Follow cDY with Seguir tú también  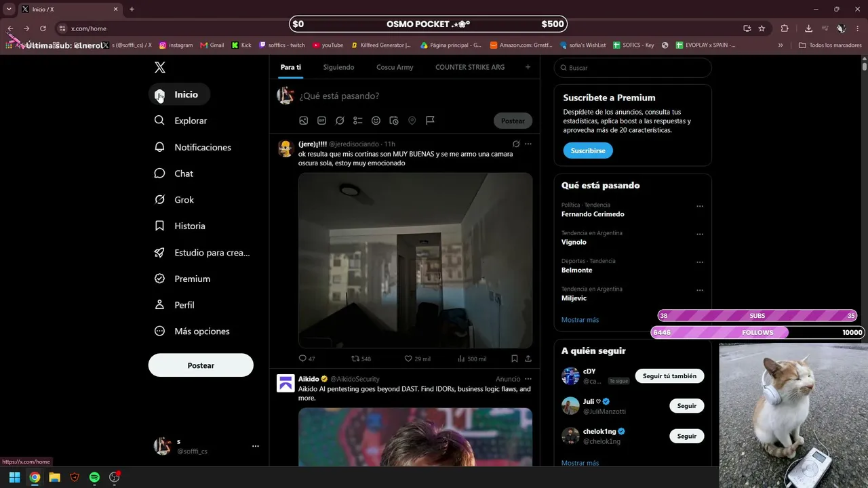tap(669, 376)
